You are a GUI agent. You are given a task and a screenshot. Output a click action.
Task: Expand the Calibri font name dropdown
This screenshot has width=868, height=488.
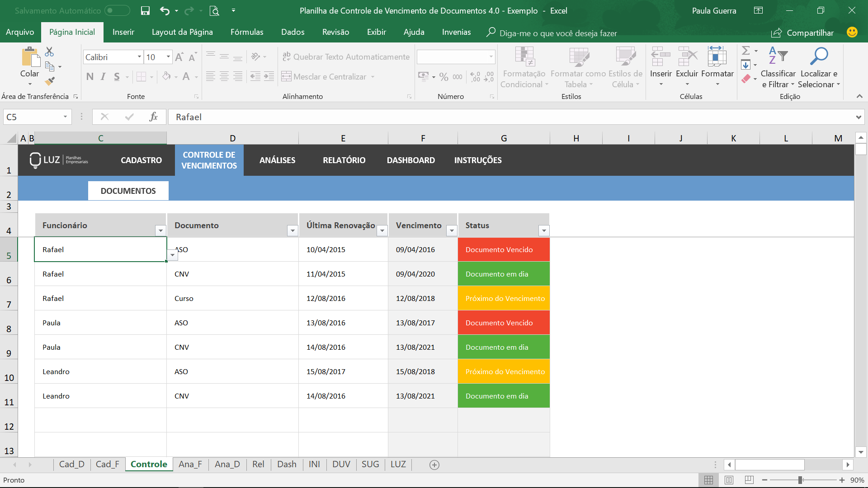139,57
